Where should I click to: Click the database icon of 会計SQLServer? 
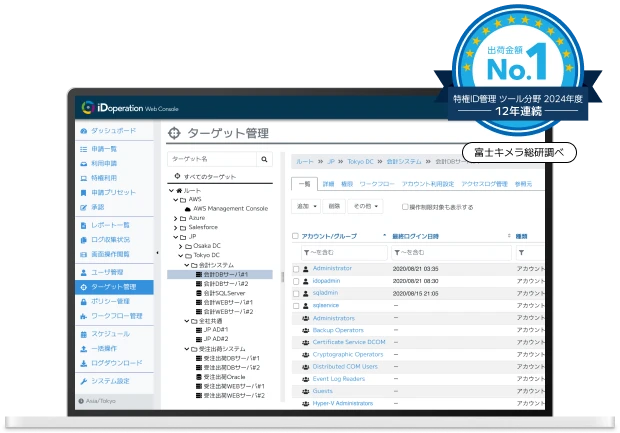[199, 293]
